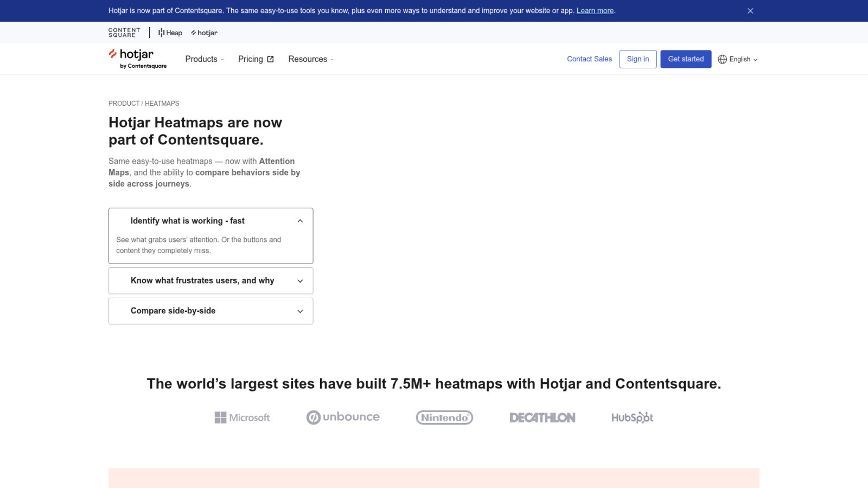
Task: Click the chevron on Know what frustrates users
Action: [x=300, y=281]
